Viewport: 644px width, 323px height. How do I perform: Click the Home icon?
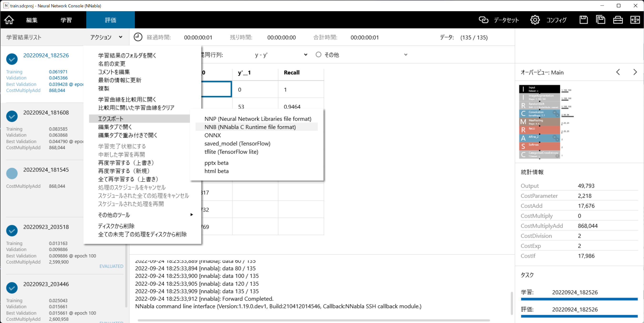(x=9, y=20)
